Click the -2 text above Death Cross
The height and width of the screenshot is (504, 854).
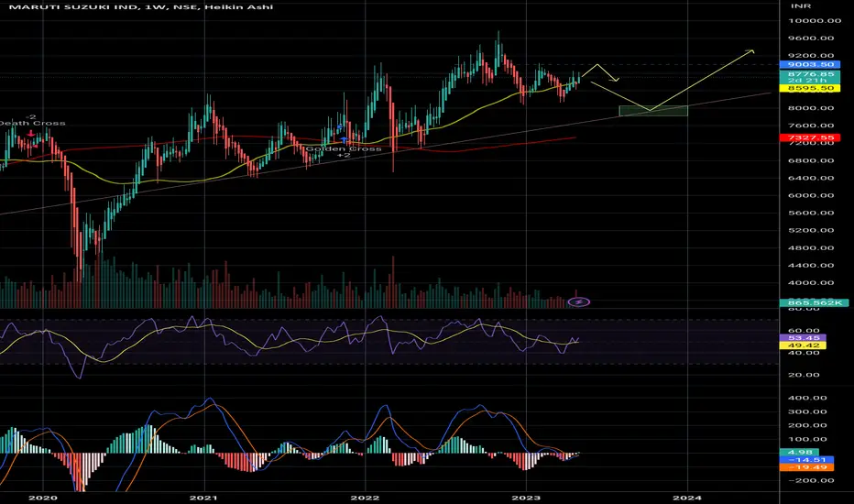pos(31,116)
